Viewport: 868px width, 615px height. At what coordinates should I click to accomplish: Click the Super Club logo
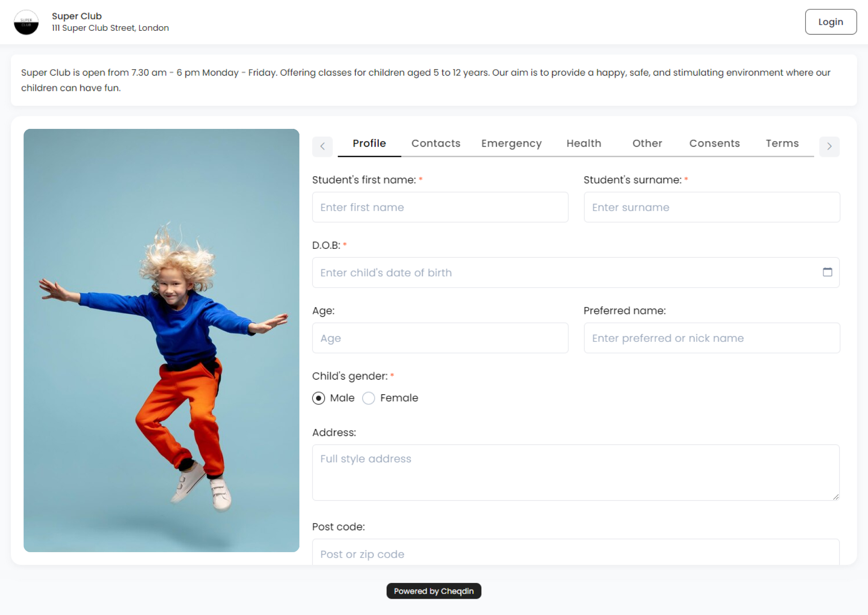point(26,22)
